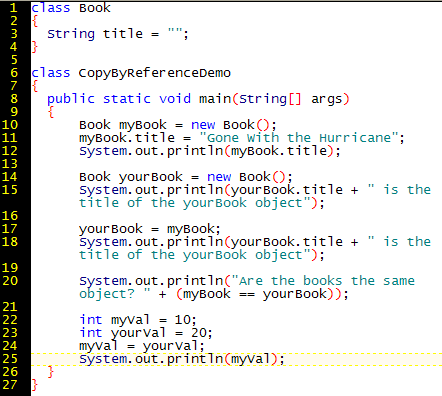This screenshot has height=396, width=442.
Task: Click the opening brace on line 9
Action: click(x=51, y=112)
